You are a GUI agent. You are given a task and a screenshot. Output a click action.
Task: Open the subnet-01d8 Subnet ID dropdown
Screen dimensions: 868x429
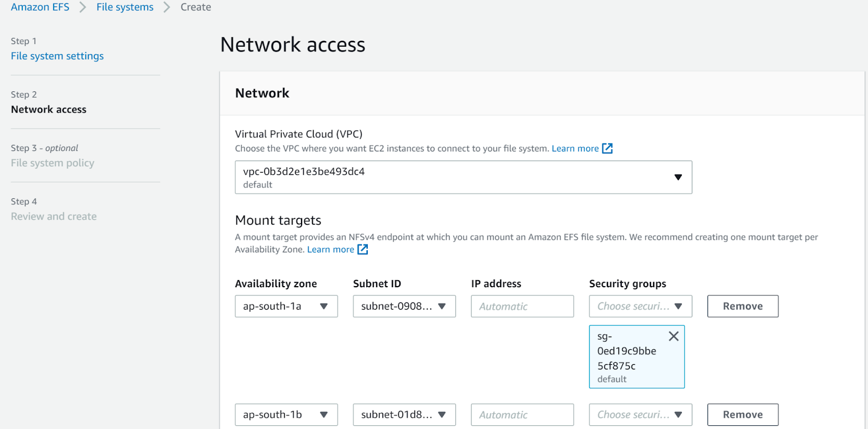[404, 414]
